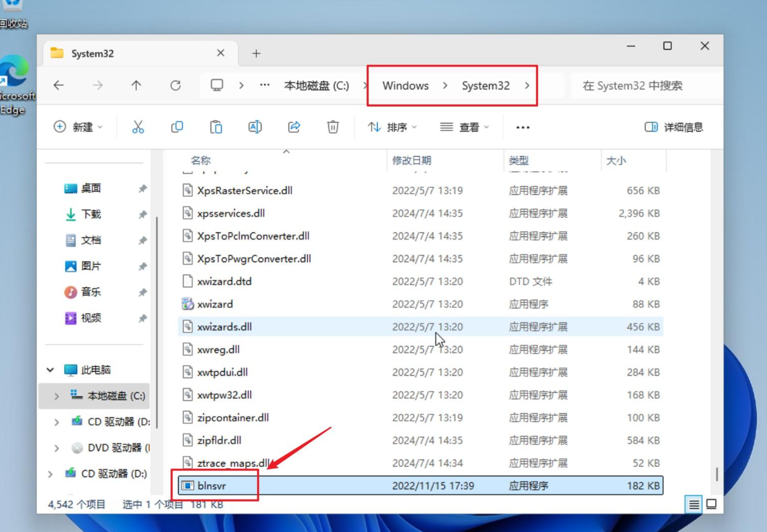Viewport: 767px width, 532px height.
Task: Select zipfldr.dll file
Action: 421,440
